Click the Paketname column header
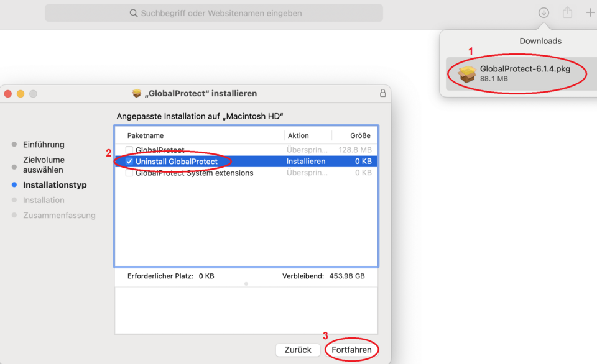This screenshot has height=364, width=597. point(146,135)
